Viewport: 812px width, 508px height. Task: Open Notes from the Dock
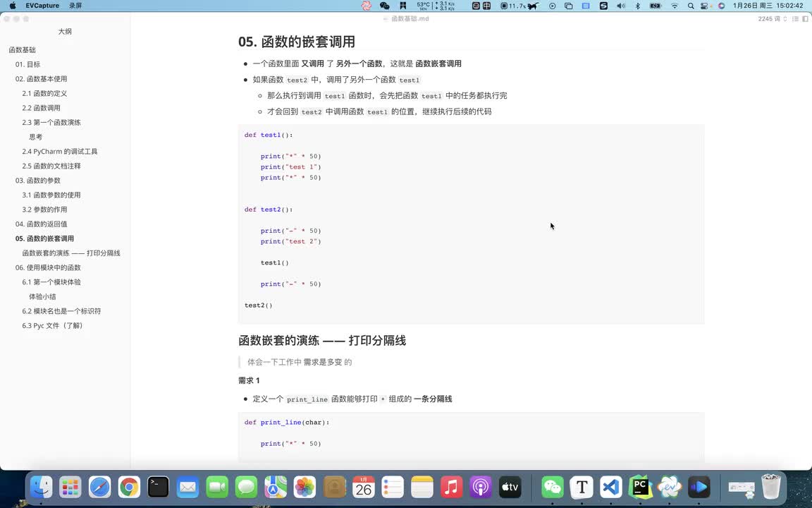pyautogui.click(x=422, y=488)
